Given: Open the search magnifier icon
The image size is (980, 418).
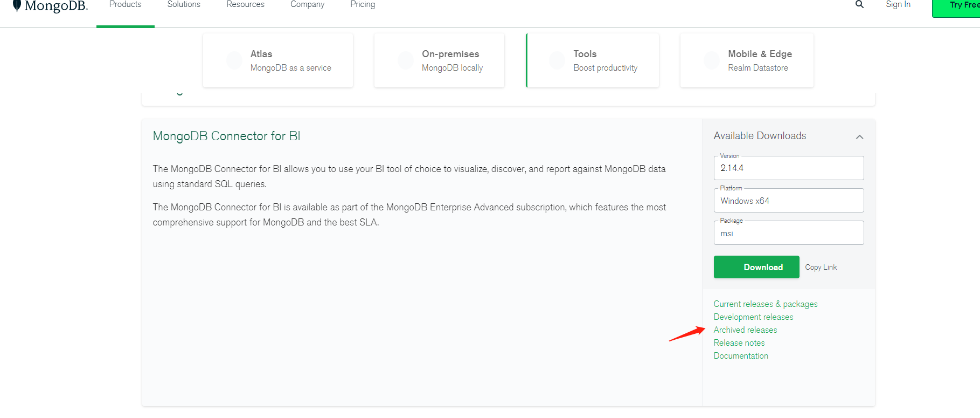Looking at the screenshot, I should click(x=859, y=4).
